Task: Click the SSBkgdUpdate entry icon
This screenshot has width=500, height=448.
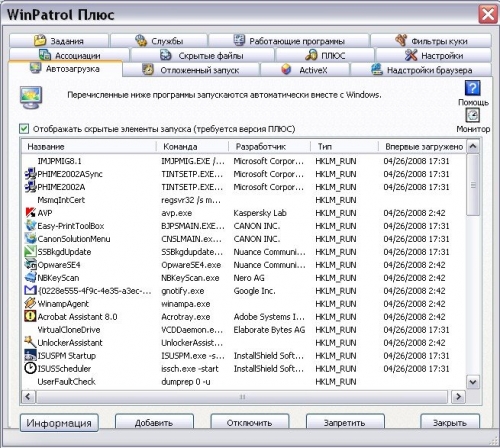Action: 30,251
